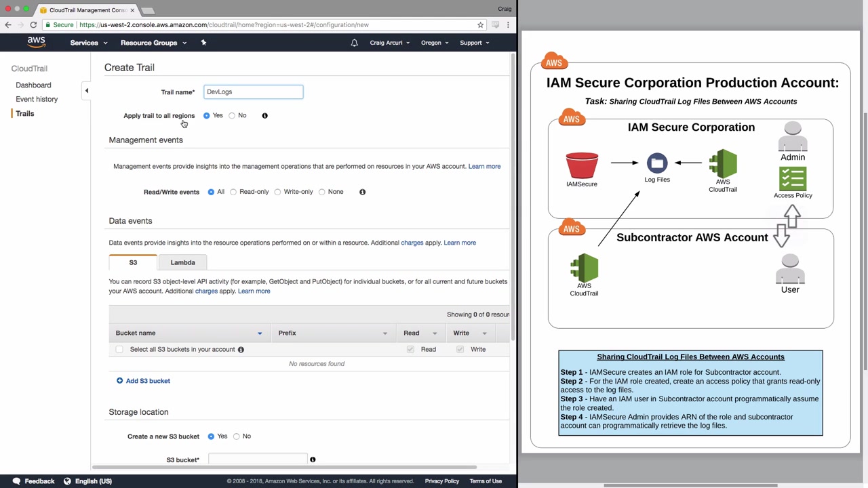Click the pin icon in AWS navbar
868x488 pixels.
203,43
